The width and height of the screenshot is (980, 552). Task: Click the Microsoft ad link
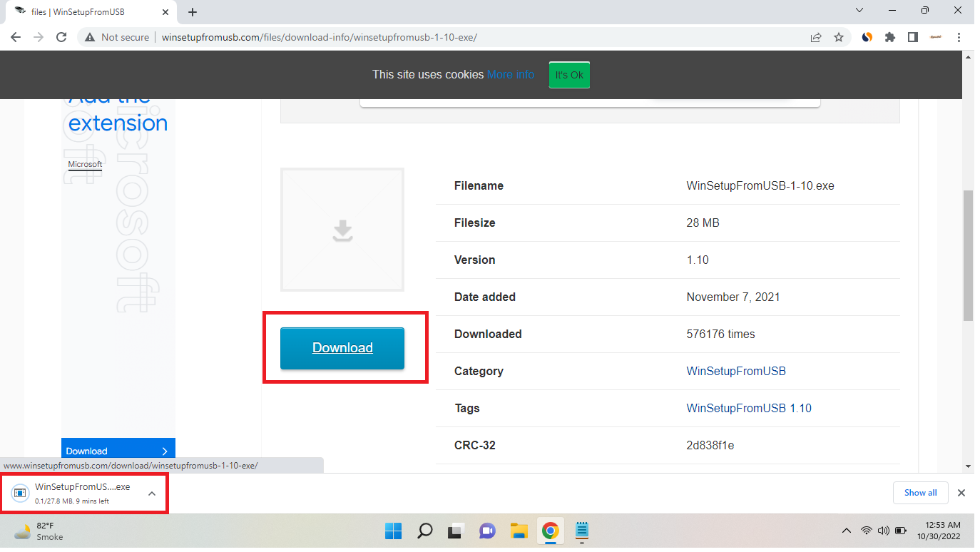click(x=85, y=164)
